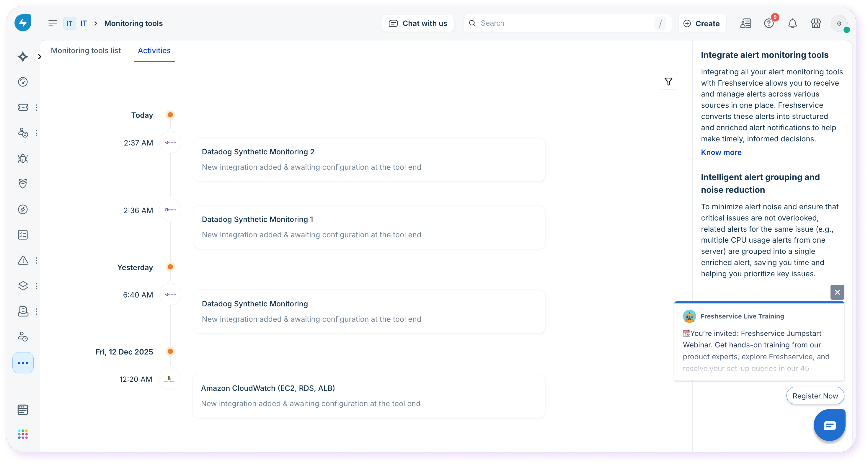Viewport: 868px width, 464px height.
Task: Expand tickets submenu three-dot handle
Action: tap(36, 107)
